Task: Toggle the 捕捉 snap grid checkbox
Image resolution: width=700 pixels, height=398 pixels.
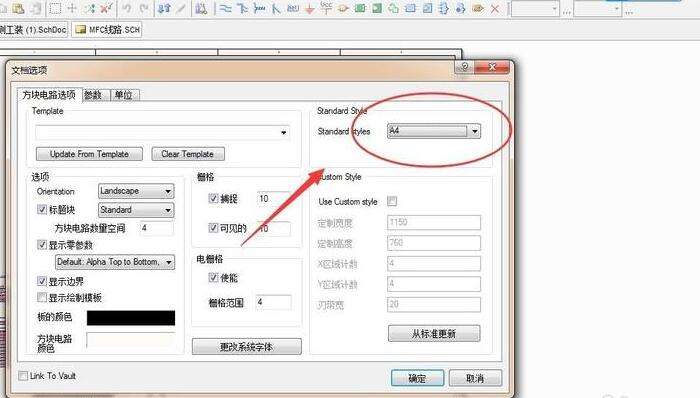Action: click(x=213, y=198)
